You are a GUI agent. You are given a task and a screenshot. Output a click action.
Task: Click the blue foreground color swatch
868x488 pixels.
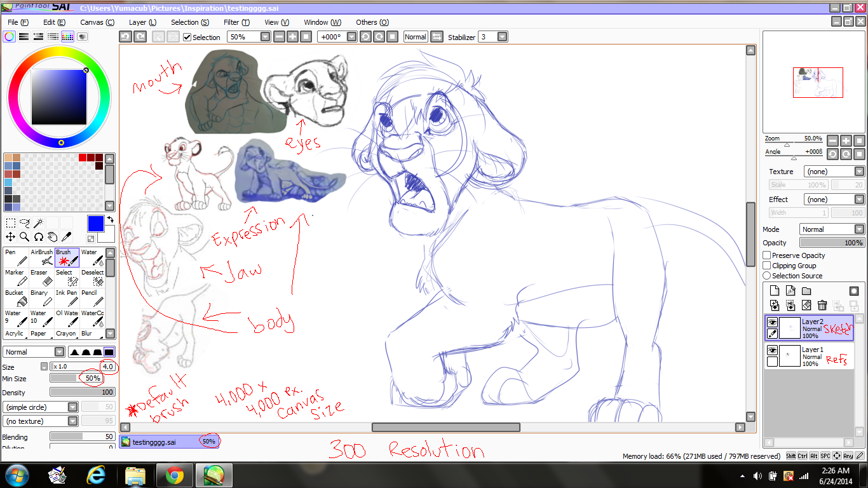click(x=95, y=224)
